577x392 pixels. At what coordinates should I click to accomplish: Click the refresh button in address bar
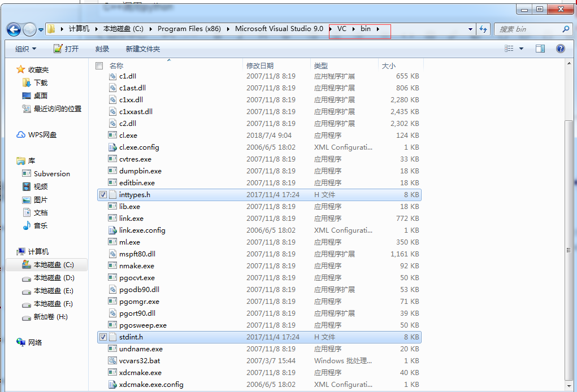pyautogui.click(x=483, y=29)
